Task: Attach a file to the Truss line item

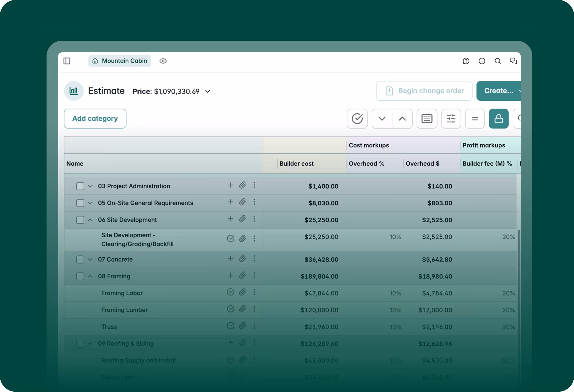Action: (x=242, y=326)
